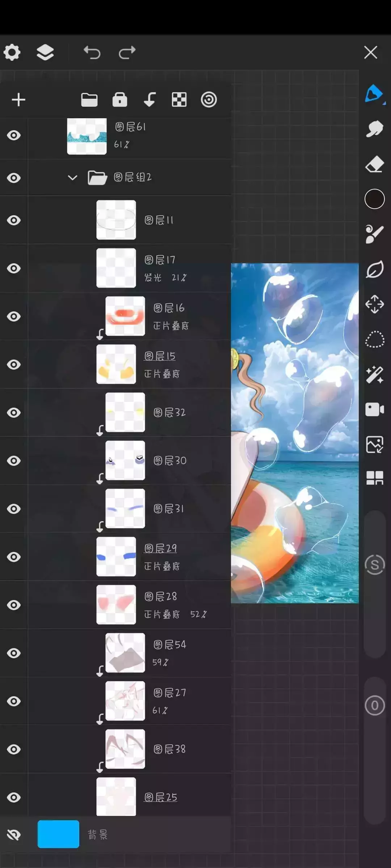The width and height of the screenshot is (391, 868).
Task: Hide layer 图层17
Action: coord(14,268)
